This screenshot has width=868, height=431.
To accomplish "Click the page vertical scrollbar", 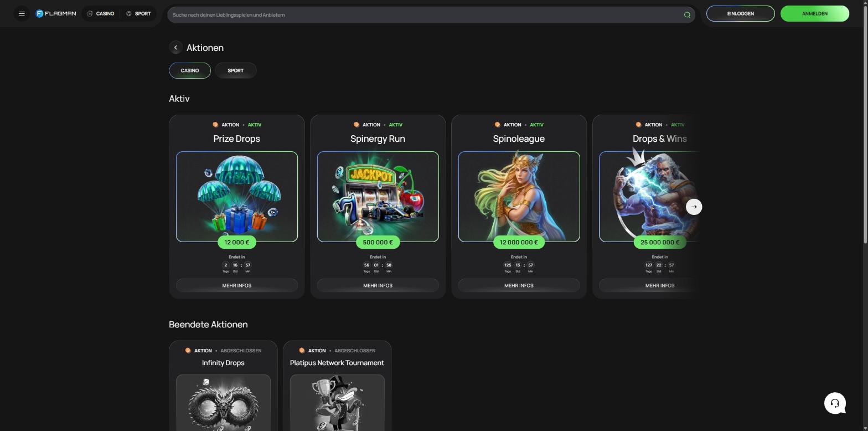I will pos(865,122).
